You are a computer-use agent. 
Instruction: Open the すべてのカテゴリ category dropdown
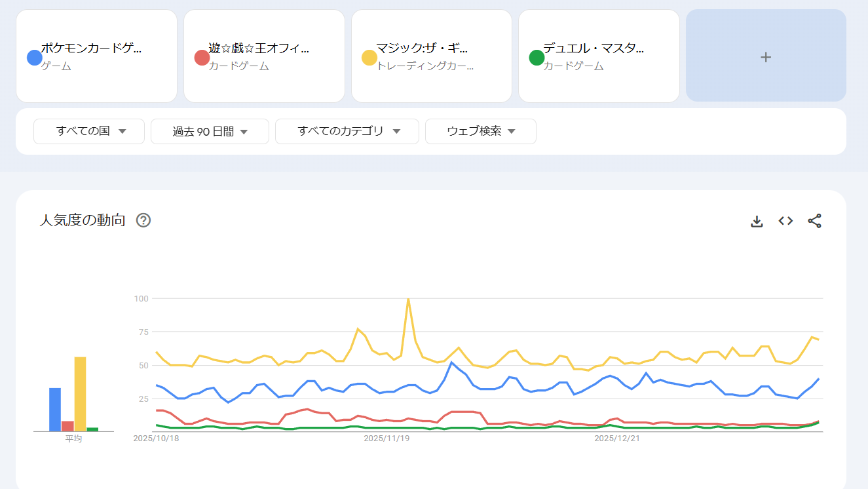pyautogui.click(x=347, y=131)
